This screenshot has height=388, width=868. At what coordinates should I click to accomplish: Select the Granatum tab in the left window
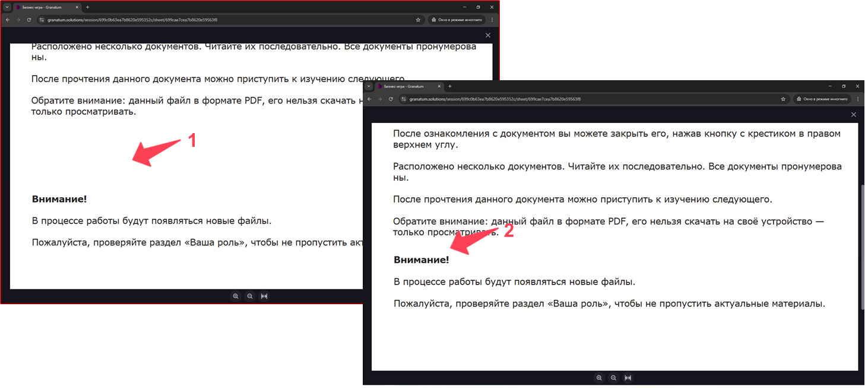tap(45, 7)
